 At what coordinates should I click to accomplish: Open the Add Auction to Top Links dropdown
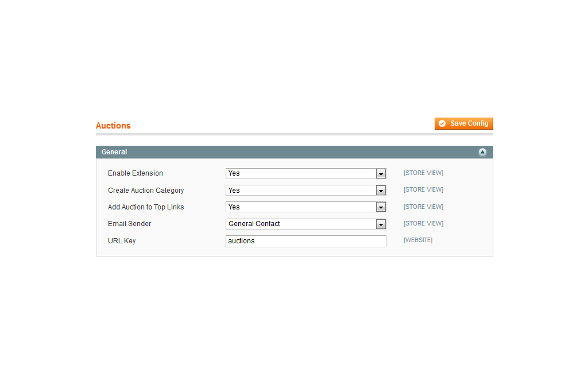click(305, 207)
